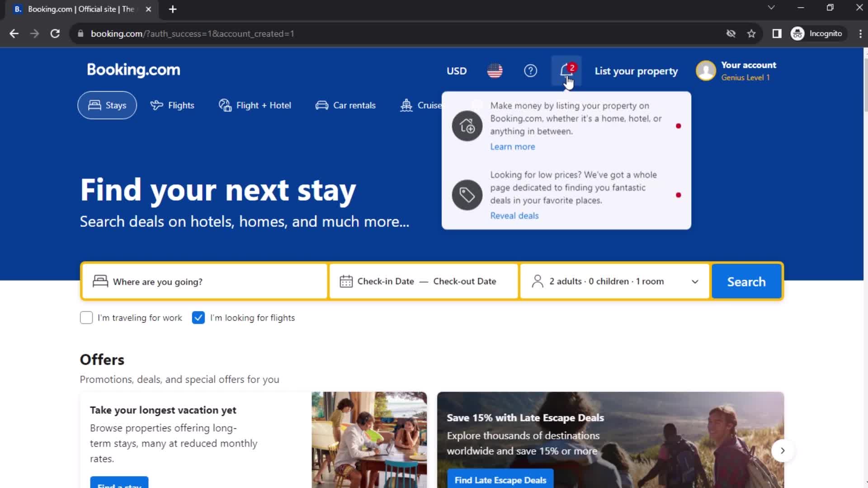Advance offers carousel with right arrow

coord(783,450)
